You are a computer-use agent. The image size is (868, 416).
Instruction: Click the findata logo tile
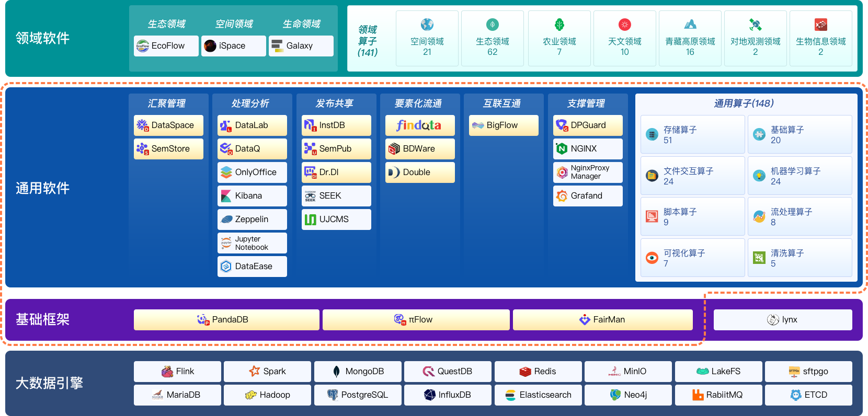tap(420, 125)
